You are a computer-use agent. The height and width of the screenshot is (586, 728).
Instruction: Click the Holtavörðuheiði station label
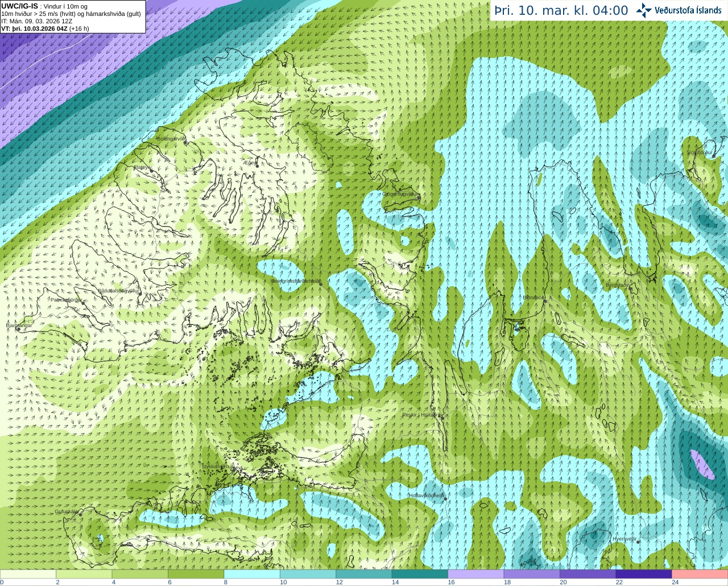coord(427,496)
